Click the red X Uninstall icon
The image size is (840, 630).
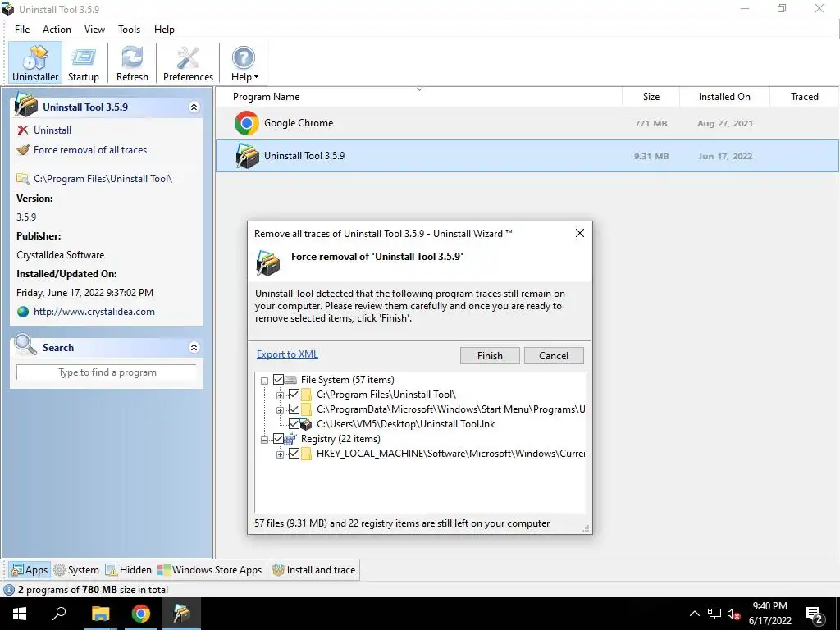[x=22, y=130]
